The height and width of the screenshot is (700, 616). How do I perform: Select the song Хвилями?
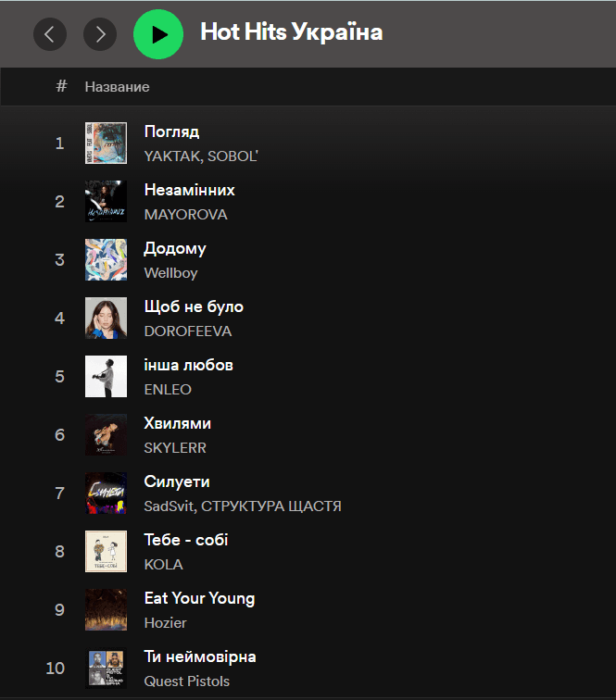[x=178, y=423]
